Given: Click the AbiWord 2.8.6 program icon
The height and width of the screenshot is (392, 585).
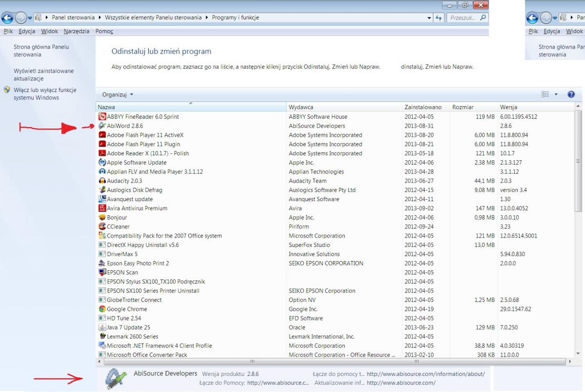Looking at the screenshot, I should click(102, 126).
